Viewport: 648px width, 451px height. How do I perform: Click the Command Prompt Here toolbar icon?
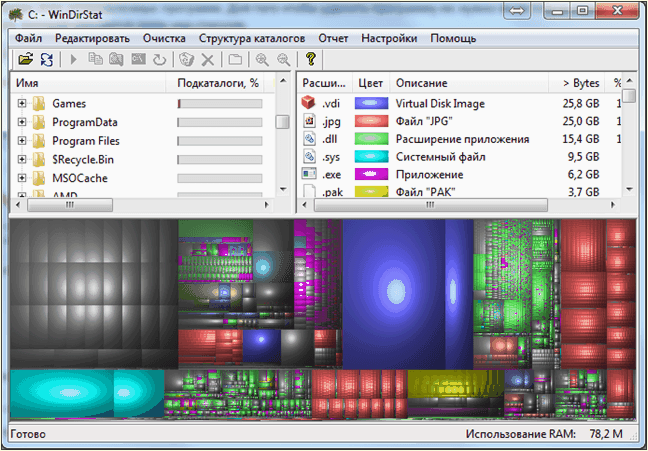[138, 60]
